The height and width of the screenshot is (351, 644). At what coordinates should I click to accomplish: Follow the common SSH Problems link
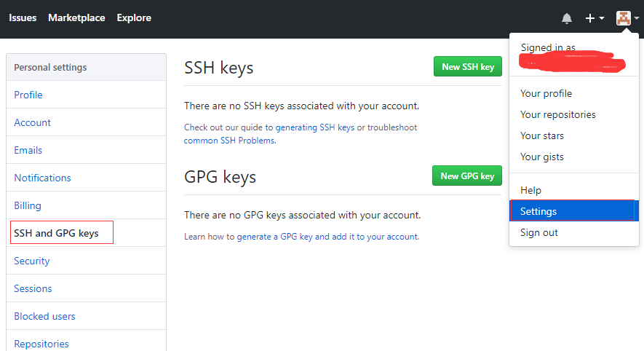pos(229,141)
